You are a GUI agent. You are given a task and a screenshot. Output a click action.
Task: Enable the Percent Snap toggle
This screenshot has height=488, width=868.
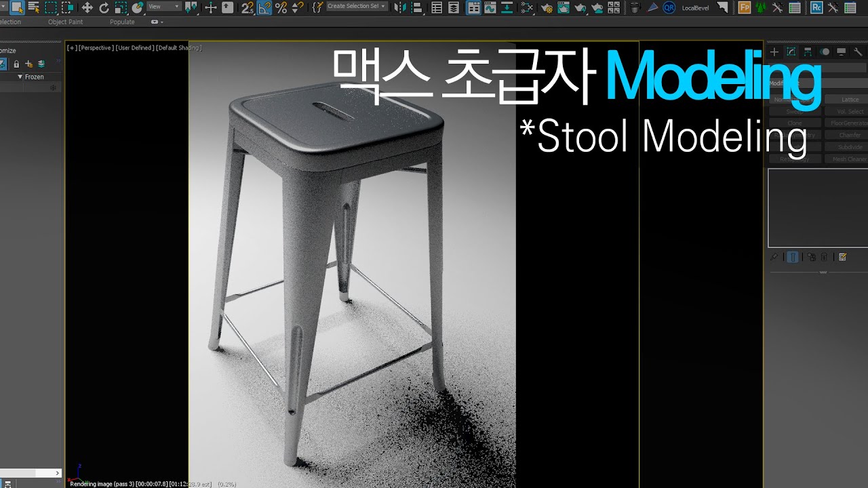[281, 7]
